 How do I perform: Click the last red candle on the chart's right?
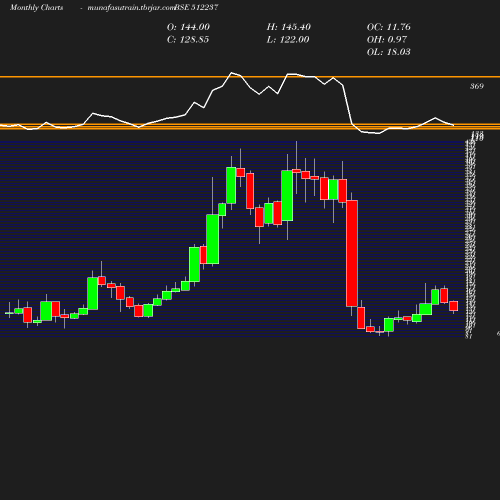[x=454, y=306]
